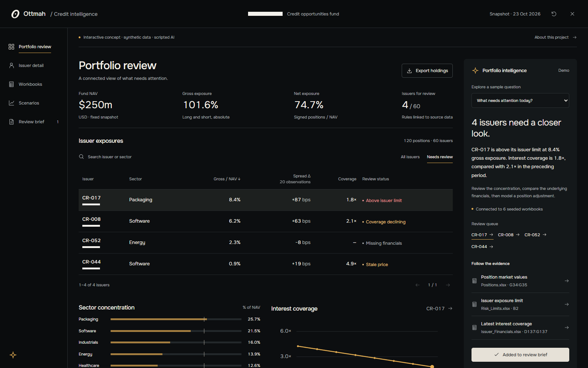588x368 pixels.
Task: Click Software sector concentration bar
Action: coord(176,331)
